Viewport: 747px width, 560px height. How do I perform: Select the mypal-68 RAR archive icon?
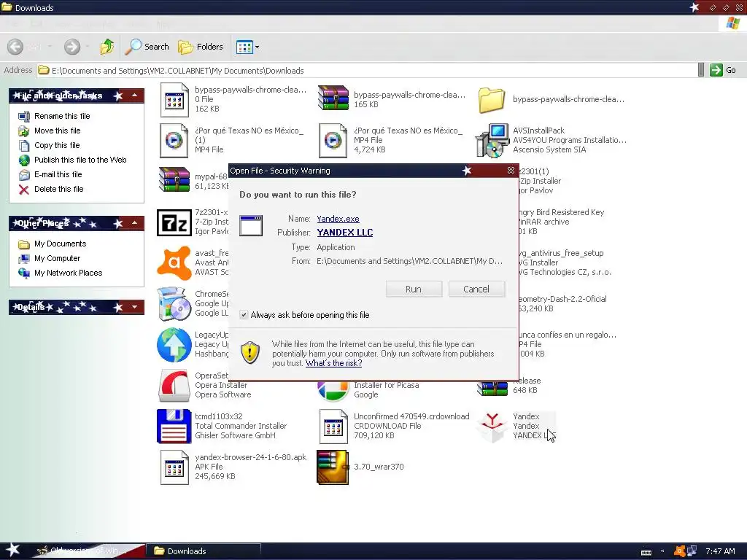coord(174,179)
